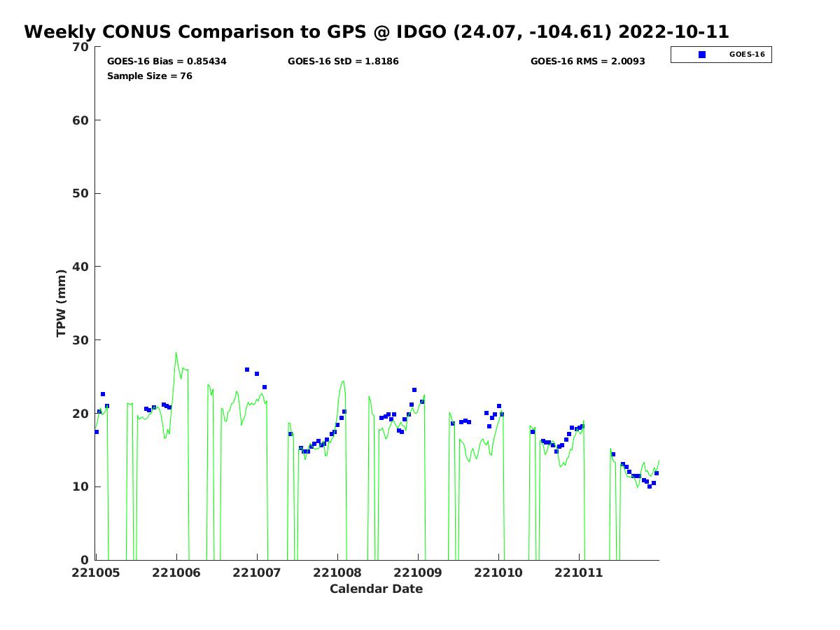Click the TPW (mm) y-axis label
This screenshot has height=630, width=840.
tap(61, 303)
